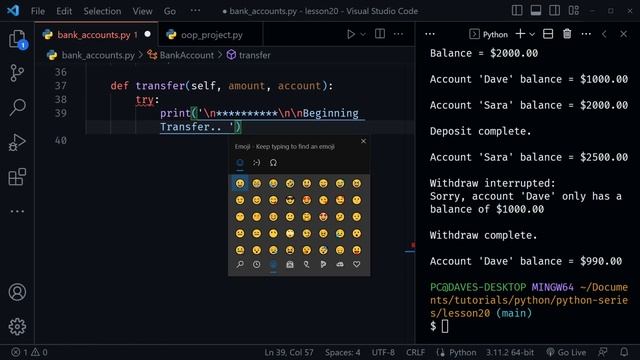Open Customize Layout icon in title bar
640x360 pixels.
(x=573, y=11)
